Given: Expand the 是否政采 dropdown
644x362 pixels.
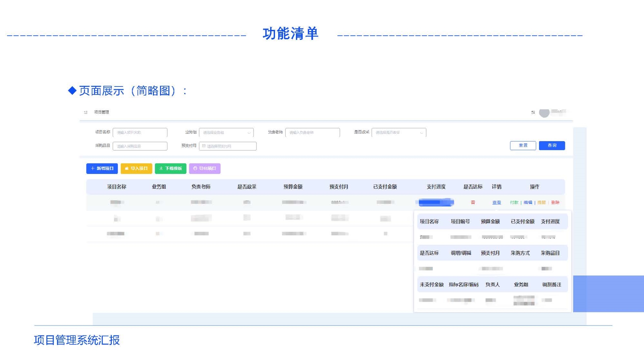Looking at the screenshot, I should tap(398, 133).
